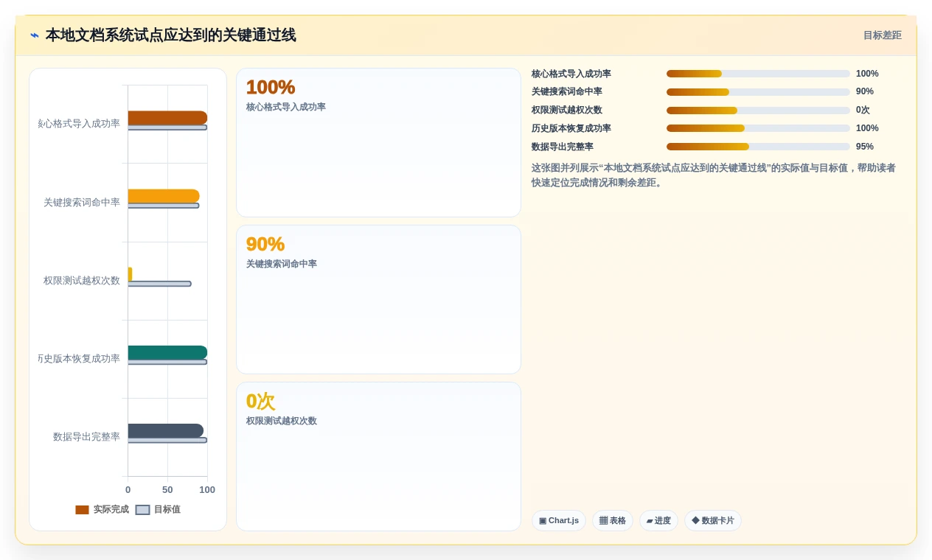Click the 数据导出完整率 progress bar
Viewport: 932px width, 560px height.
click(x=758, y=147)
